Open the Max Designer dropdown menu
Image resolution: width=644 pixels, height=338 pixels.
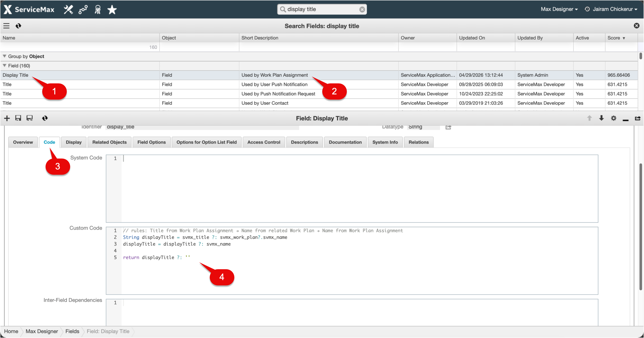coord(559,9)
